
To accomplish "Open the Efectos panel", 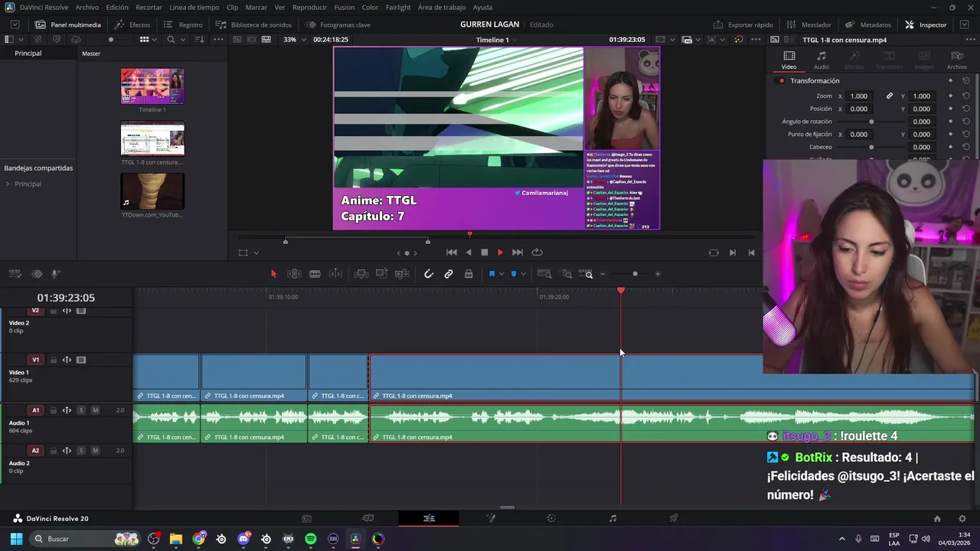I will tap(132, 24).
